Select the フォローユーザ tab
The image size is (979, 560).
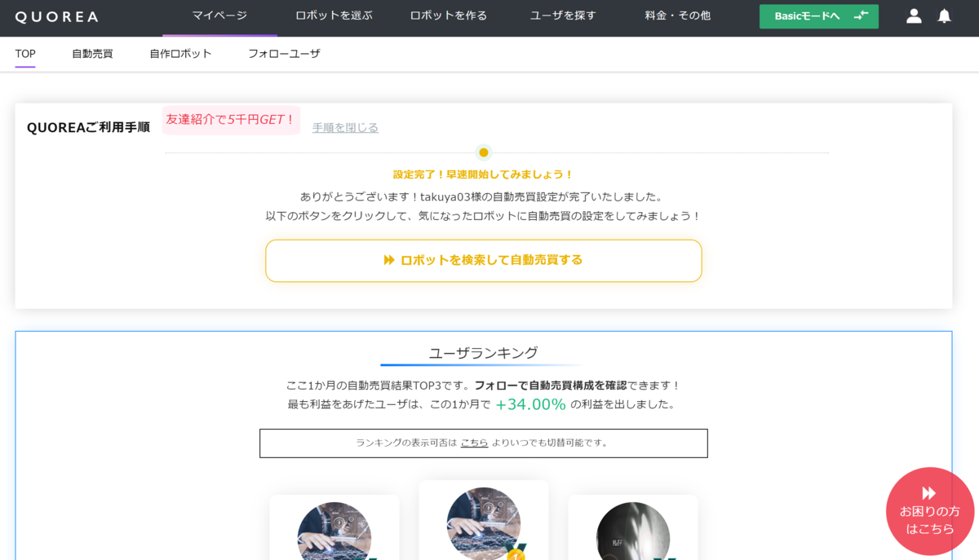(x=284, y=54)
